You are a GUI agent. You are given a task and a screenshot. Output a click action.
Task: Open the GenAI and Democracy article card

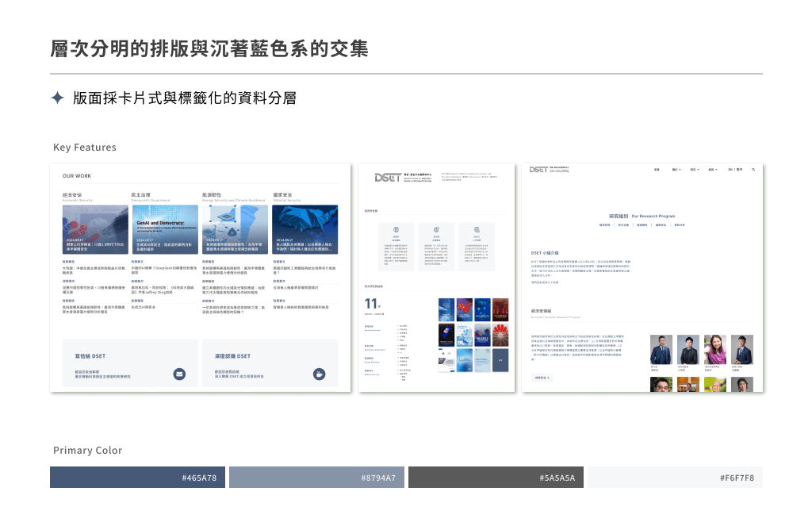click(x=164, y=229)
